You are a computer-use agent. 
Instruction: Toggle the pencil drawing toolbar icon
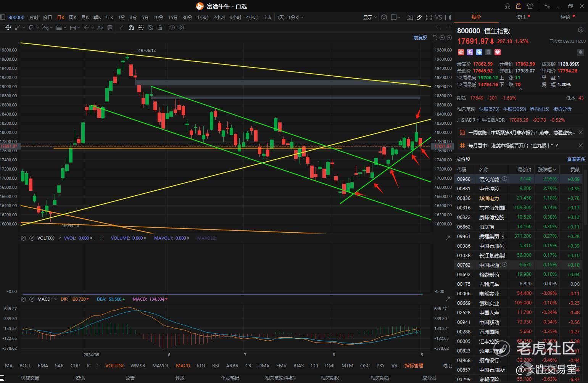[419, 17]
